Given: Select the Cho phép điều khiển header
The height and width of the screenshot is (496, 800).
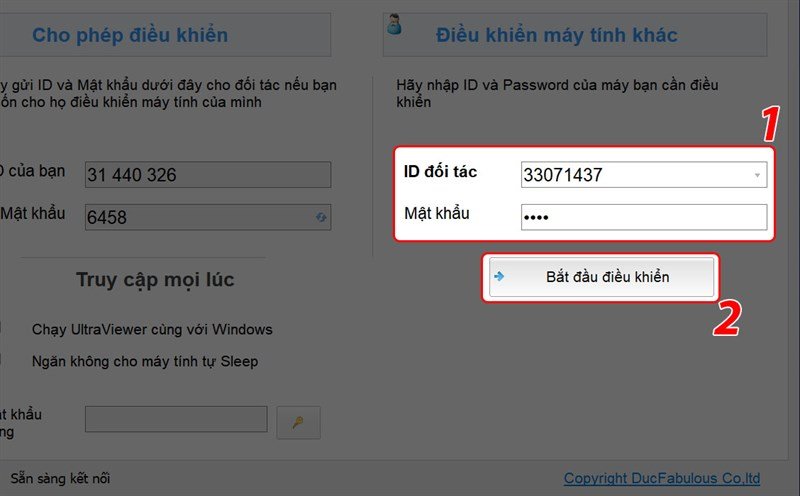Looking at the screenshot, I should (130, 36).
